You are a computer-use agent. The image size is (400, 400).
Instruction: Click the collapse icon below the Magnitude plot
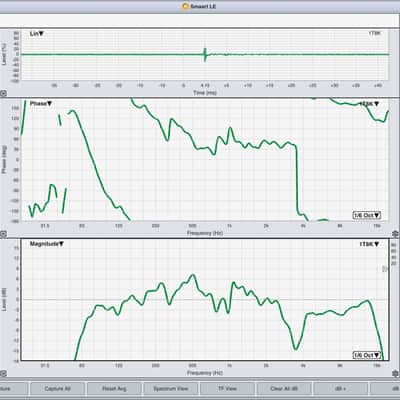click(x=3, y=374)
